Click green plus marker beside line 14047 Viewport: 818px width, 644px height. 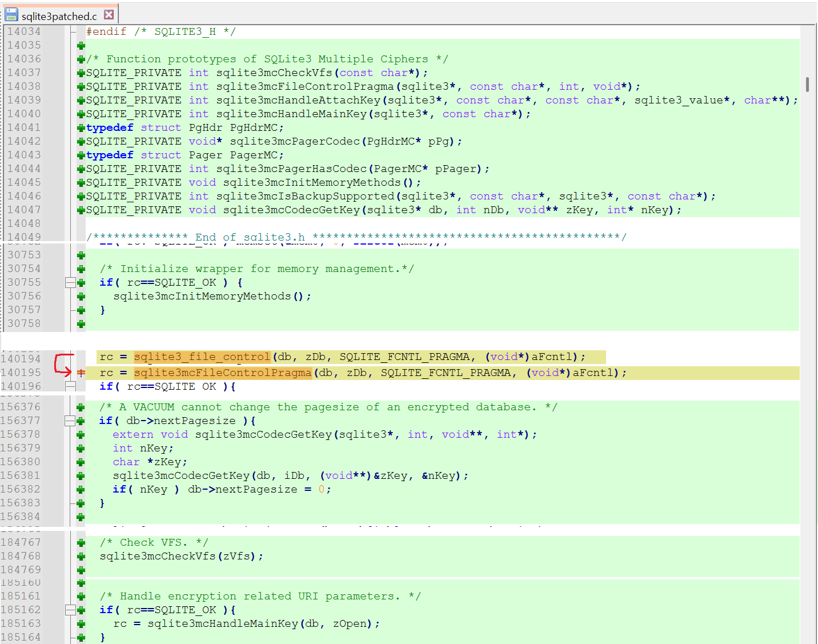click(x=81, y=210)
